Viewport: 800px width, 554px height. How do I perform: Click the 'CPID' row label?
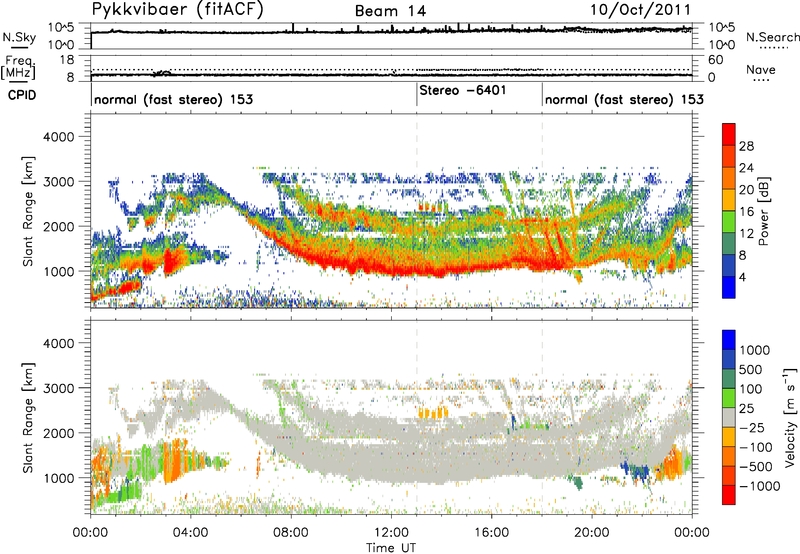(22, 95)
